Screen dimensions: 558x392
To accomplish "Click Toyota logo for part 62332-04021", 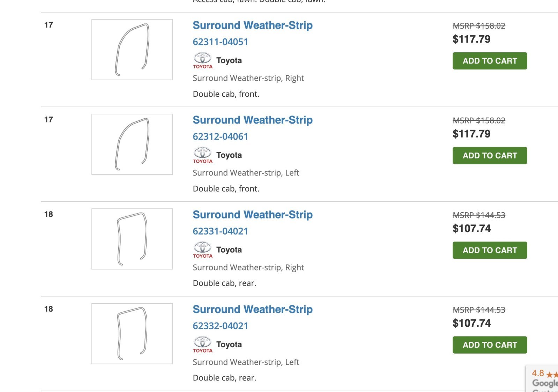I will click(x=203, y=345).
